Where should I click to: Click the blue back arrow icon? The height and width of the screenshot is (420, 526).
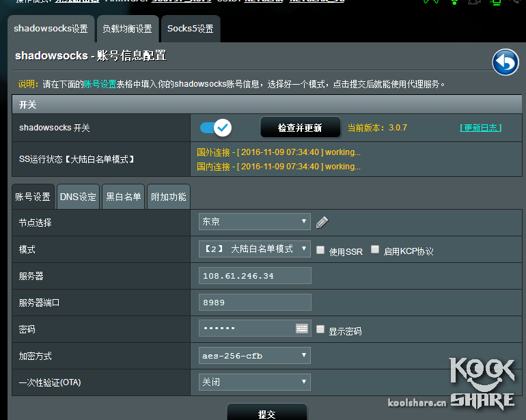[x=506, y=62]
